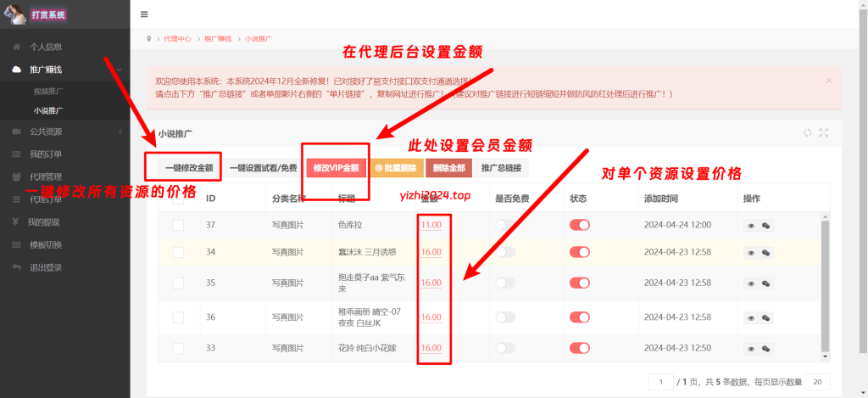Click the eye preview icon for ID 37
868x398 pixels.
click(x=751, y=226)
